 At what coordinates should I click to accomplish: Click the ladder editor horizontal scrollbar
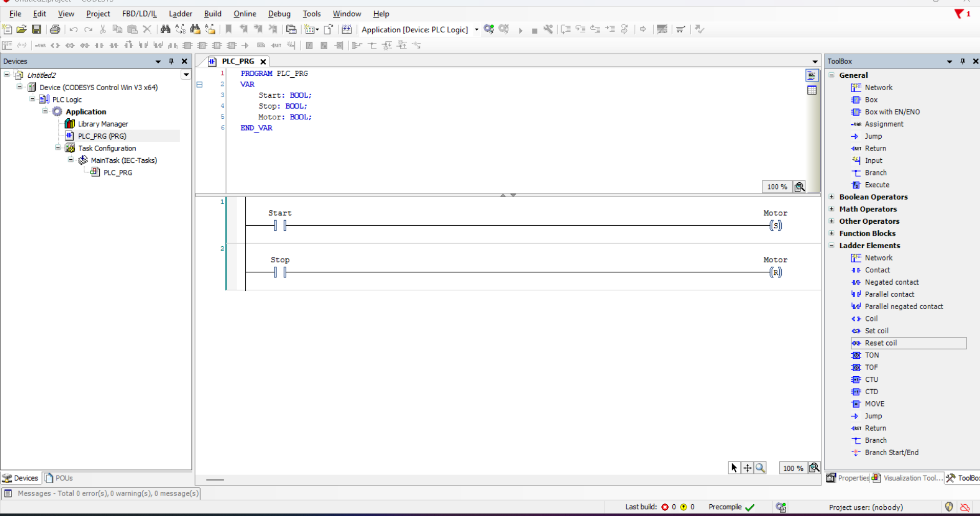coord(215,480)
